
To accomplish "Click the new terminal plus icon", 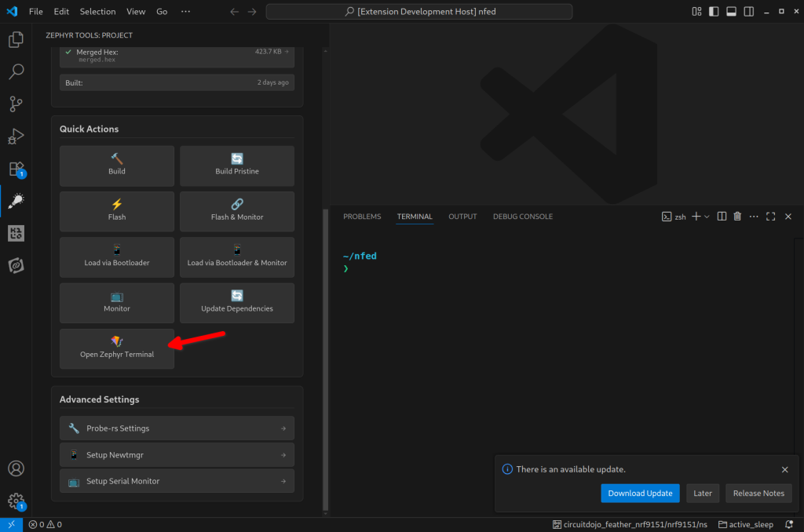I will [x=696, y=217].
